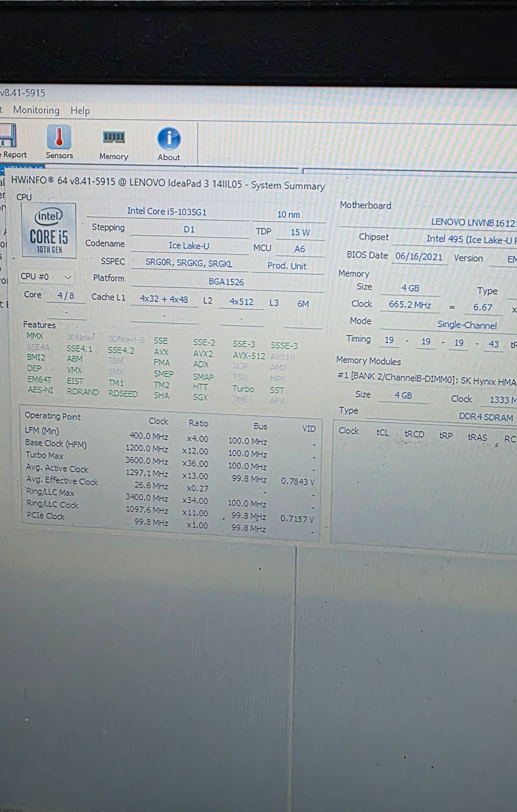Open the Sensors thermometer icon
Image resolution: width=517 pixels, height=812 pixels.
pos(59,137)
